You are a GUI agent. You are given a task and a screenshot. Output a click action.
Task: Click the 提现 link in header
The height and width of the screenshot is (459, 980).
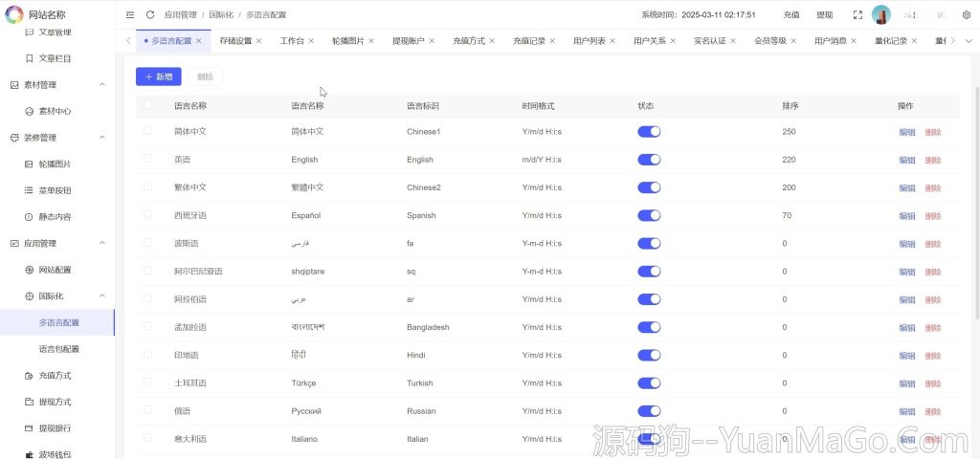point(824,15)
